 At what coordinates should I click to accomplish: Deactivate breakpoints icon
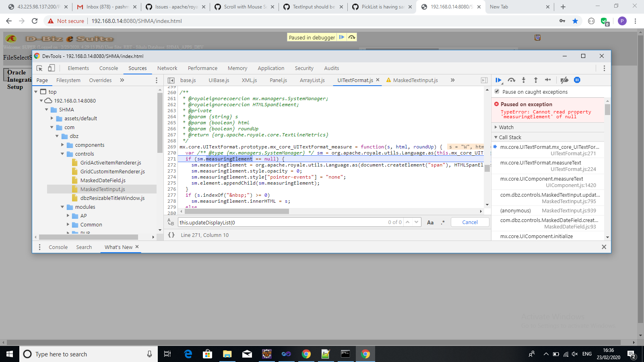click(564, 80)
